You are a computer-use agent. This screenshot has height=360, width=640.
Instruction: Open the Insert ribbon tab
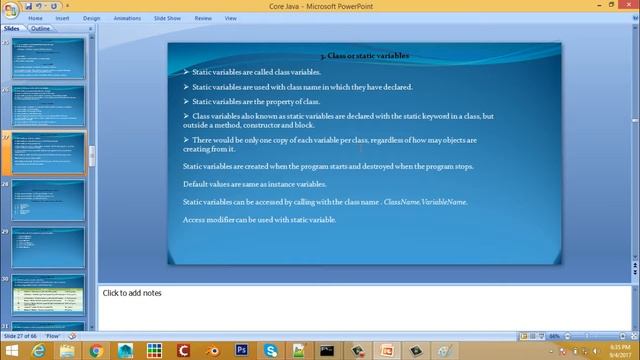[x=62, y=18]
